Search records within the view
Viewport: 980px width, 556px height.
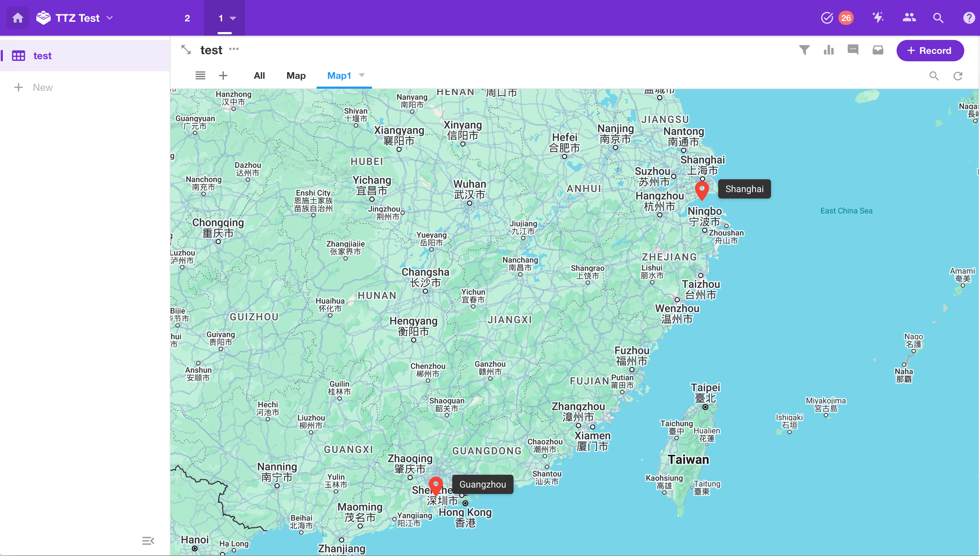pyautogui.click(x=934, y=76)
